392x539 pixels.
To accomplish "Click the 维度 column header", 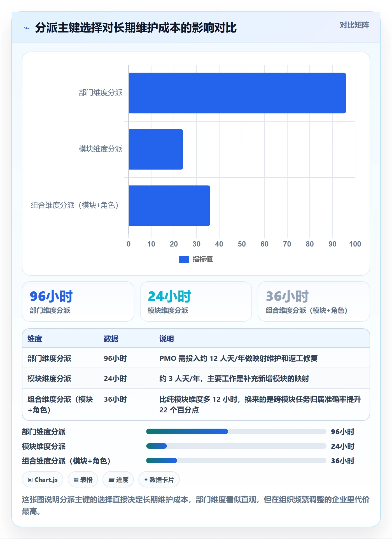I will tap(35, 339).
